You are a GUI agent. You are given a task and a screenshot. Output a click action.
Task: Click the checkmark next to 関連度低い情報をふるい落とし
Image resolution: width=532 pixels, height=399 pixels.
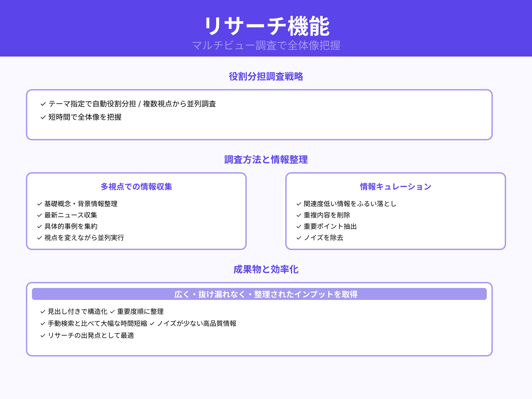(x=298, y=204)
